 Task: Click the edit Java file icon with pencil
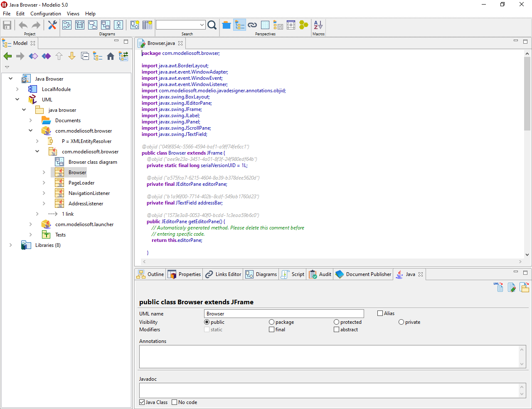pyautogui.click(x=512, y=287)
